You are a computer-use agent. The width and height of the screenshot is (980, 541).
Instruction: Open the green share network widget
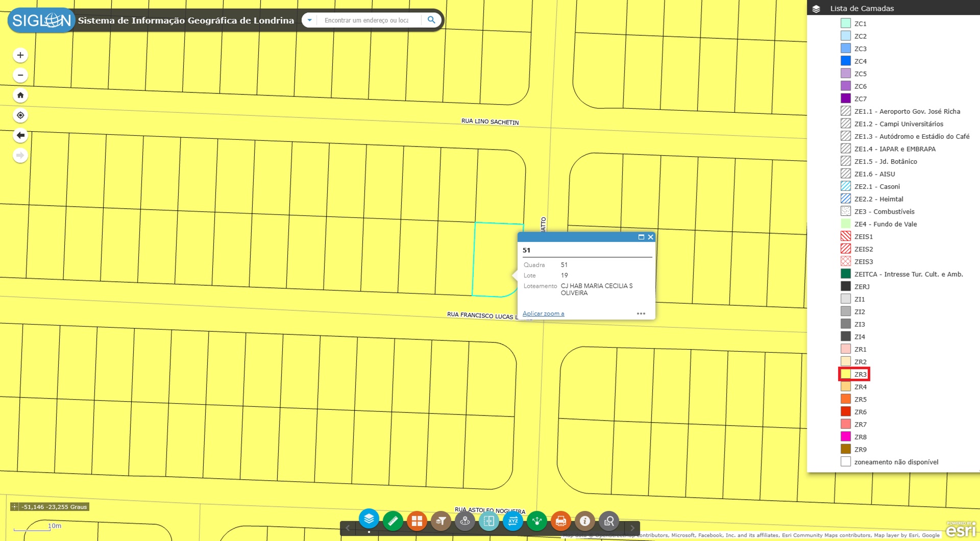tap(537, 521)
